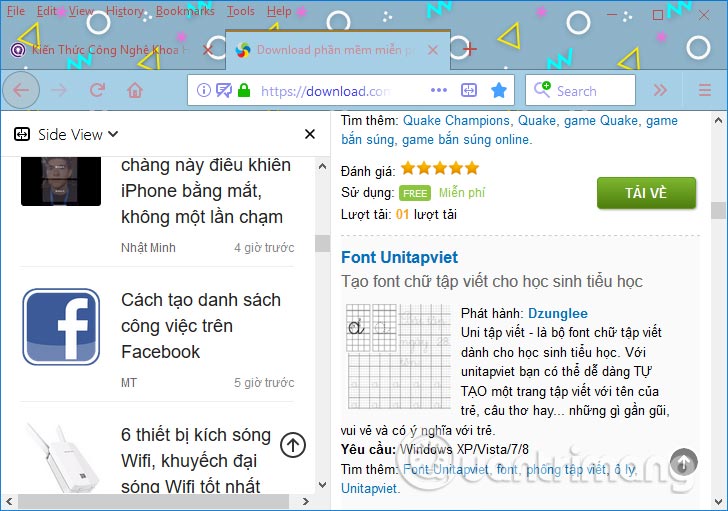
Task: Click the blue bookmark star
Action: pos(499,90)
